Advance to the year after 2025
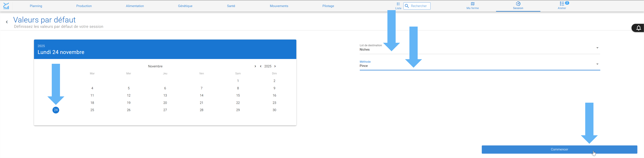Image resolution: width=644 pixels, height=158 pixels. [x=275, y=66]
